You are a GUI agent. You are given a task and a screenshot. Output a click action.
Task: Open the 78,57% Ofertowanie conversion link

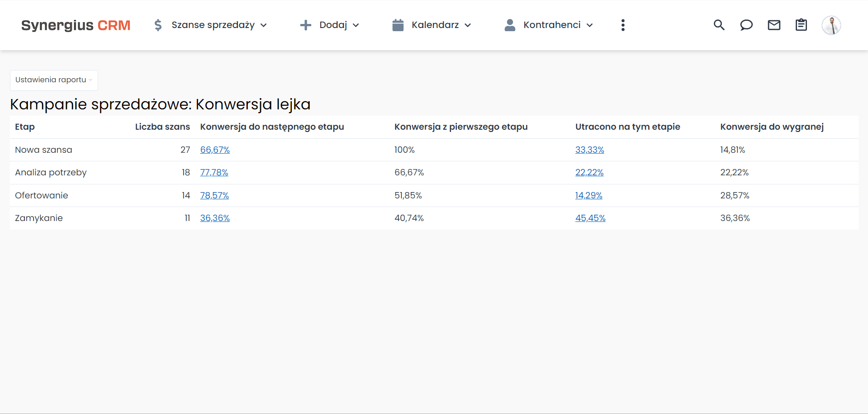tap(214, 196)
